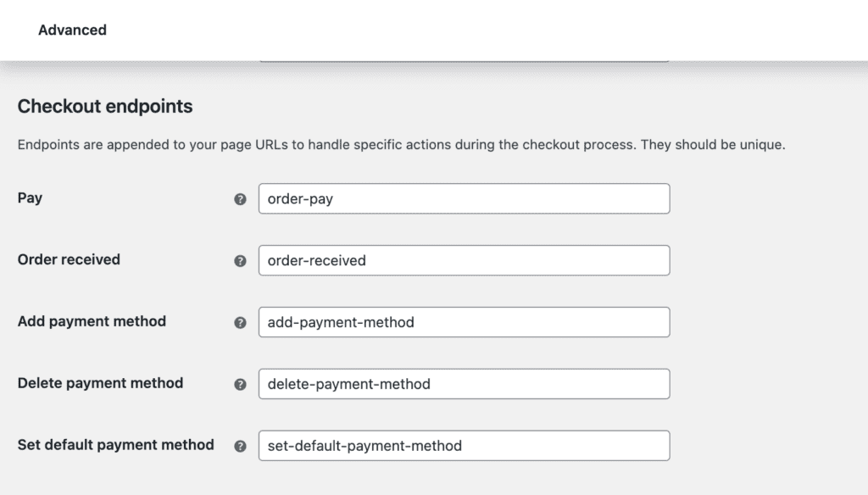Show help for Delete payment method
This screenshot has height=495, width=868.
(x=240, y=384)
